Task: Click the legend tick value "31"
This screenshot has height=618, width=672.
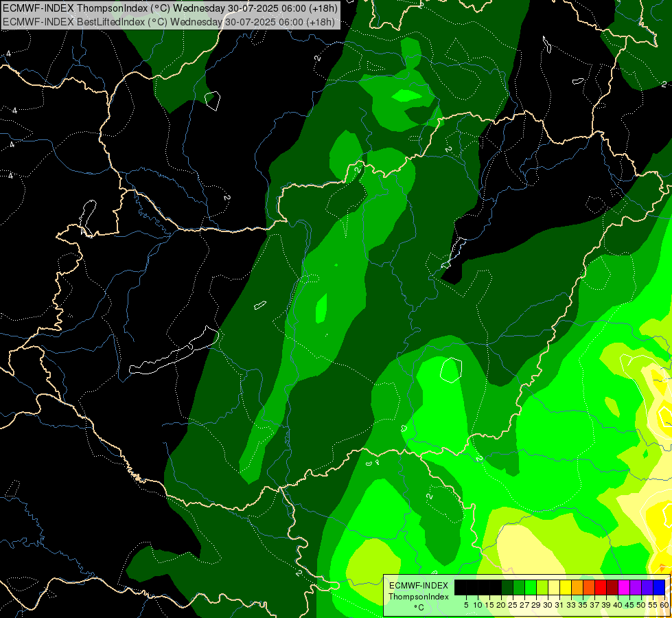Action: point(559,605)
